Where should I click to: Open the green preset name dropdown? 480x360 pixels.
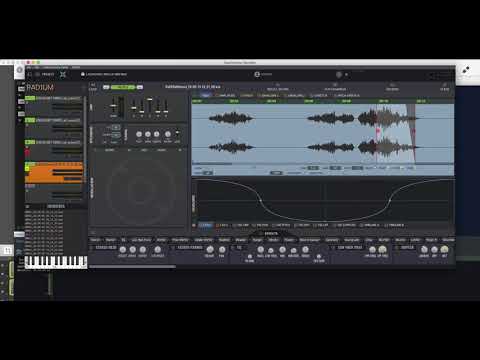pos(123,87)
